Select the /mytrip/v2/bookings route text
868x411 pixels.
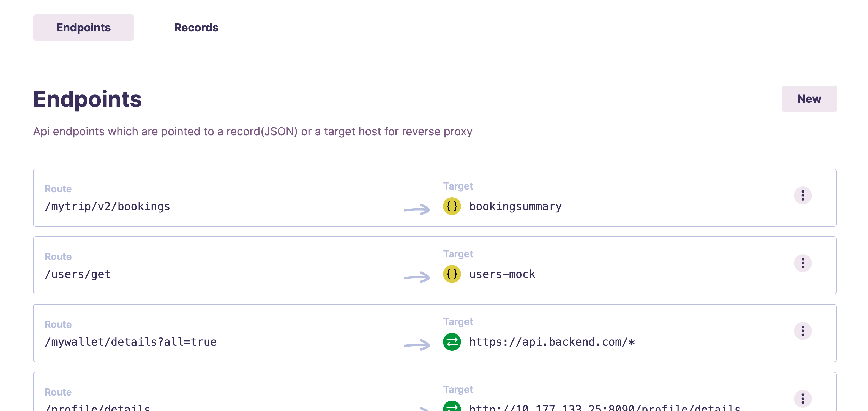pos(108,206)
